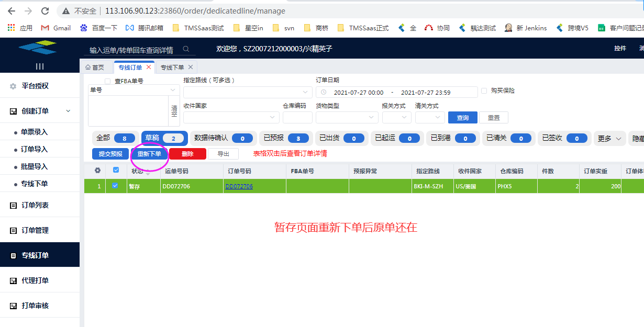The height and width of the screenshot is (327, 644).
Task: Open the 收件国家 dropdown
Action: pos(231,117)
